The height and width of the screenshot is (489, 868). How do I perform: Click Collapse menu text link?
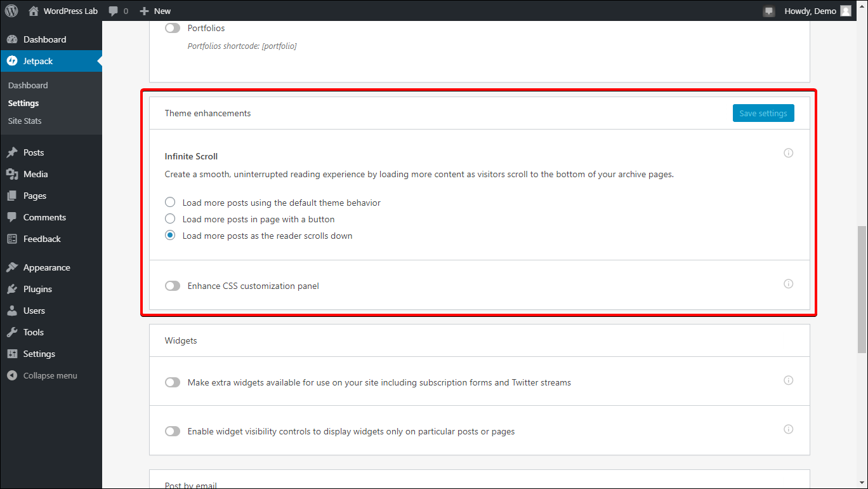50,375
